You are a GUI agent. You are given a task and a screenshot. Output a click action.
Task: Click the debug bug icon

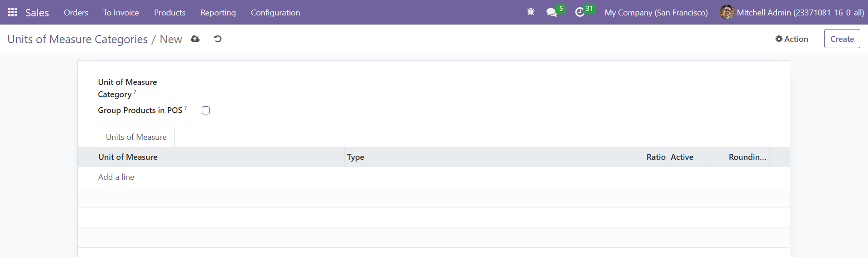[531, 12]
